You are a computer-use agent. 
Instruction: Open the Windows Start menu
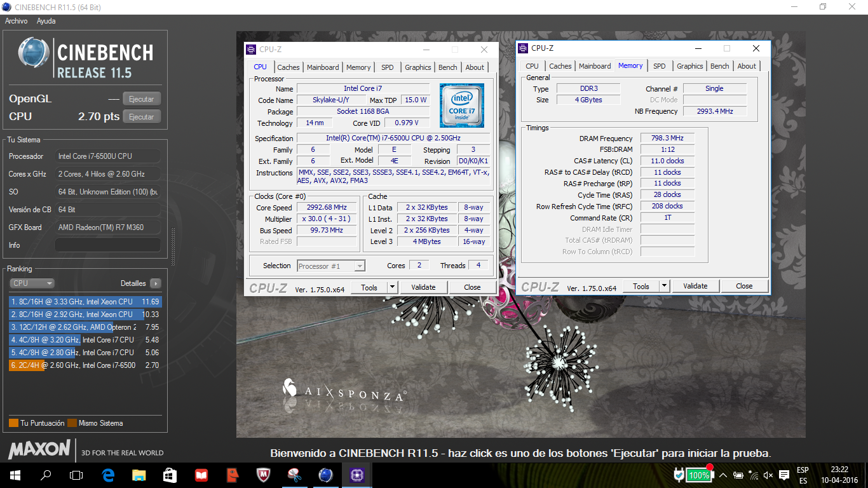coord(15,475)
